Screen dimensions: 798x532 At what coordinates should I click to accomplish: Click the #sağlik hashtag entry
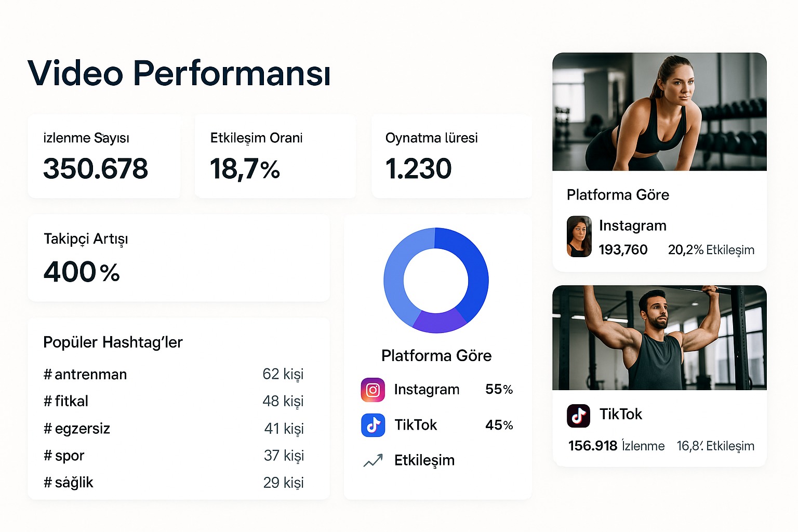(x=68, y=483)
